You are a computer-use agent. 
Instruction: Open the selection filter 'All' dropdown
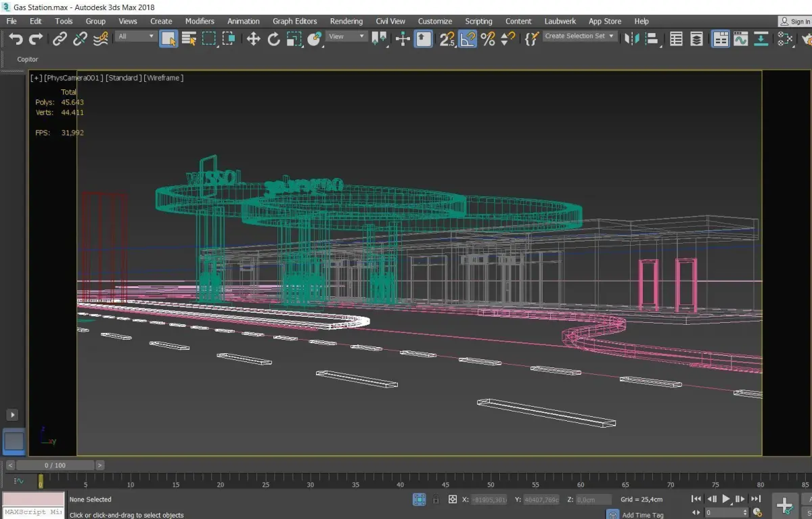pos(136,37)
